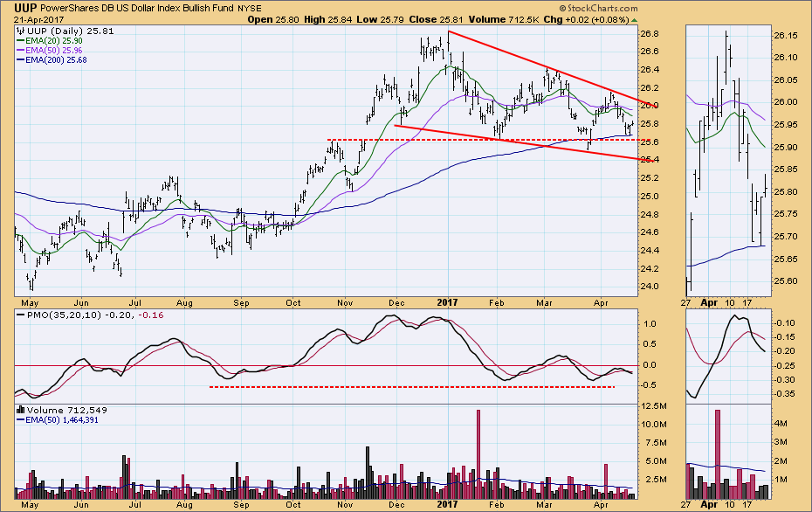This screenshot has width=812, height=512.
Task: Click the 24.0 price axis label
Action: coord(650,287)
